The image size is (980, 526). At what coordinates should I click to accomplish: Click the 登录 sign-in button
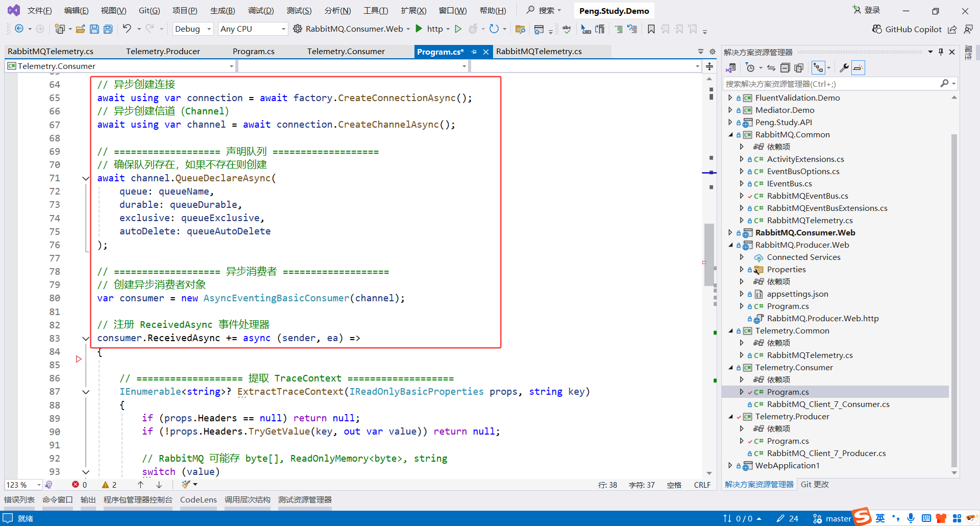point(867,10)
